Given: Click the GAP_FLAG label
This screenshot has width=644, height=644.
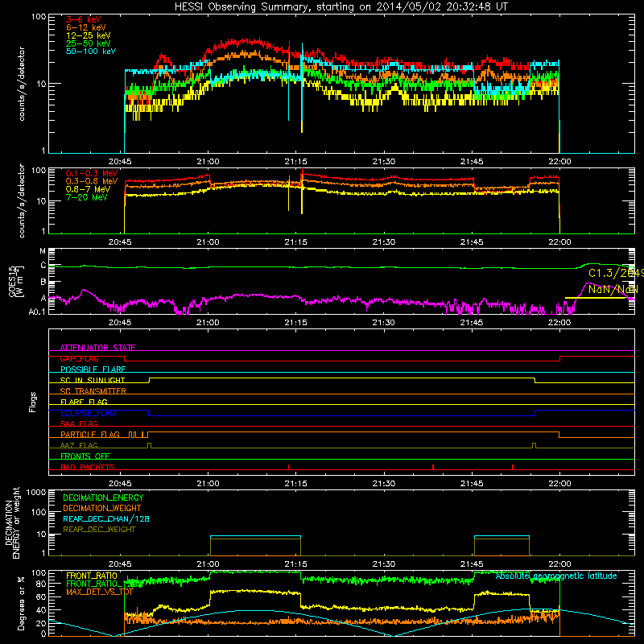Looking at the screenshot, I should [x=79, y=358].
